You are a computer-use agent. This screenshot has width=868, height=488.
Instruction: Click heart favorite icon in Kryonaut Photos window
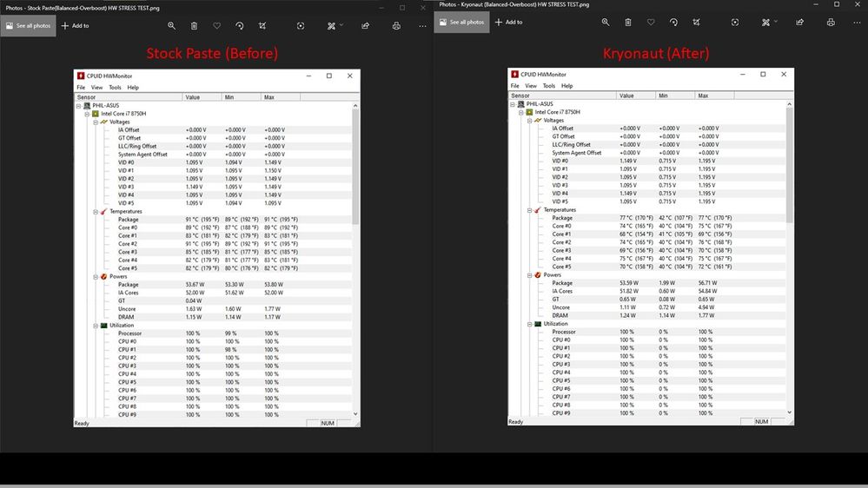point(651,22)
